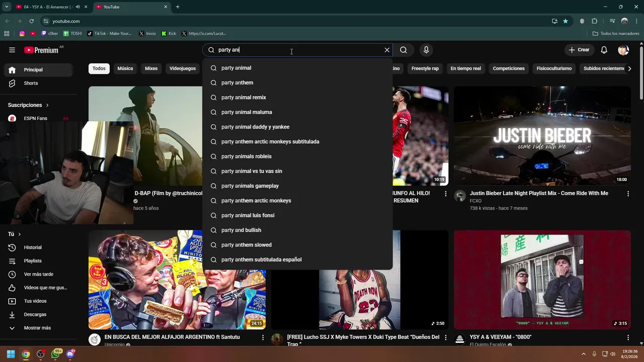Viewport: 644px width, 362px height.
Task: Open the ESPN Fans subscription
Action: pyautogui.click(x=38, y=118)
